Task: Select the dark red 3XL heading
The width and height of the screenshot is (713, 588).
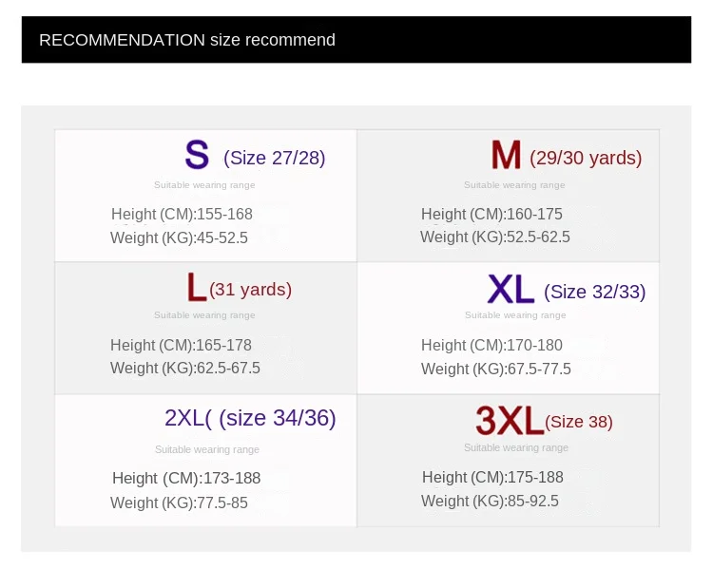Action: point(509,420)
